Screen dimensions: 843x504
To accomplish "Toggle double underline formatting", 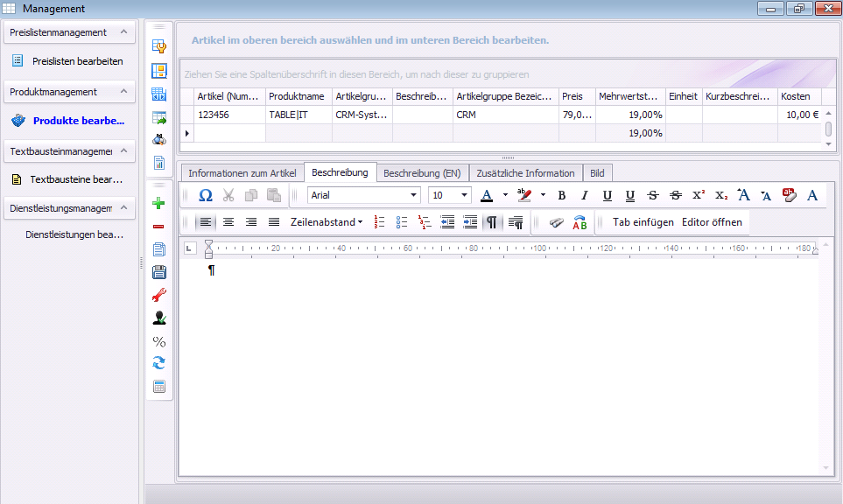I will [x=629, y=196].
